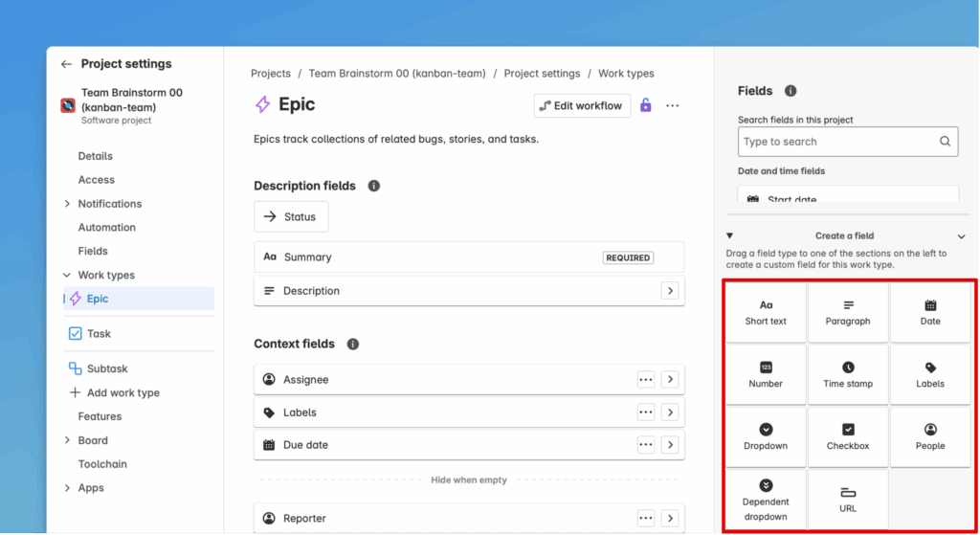Choose the URL field type tile
This screenshot has width=980, height=535.
point(848,500)
